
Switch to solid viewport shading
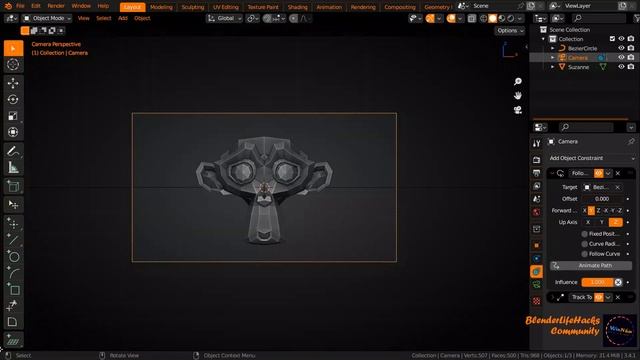point(493,18)
